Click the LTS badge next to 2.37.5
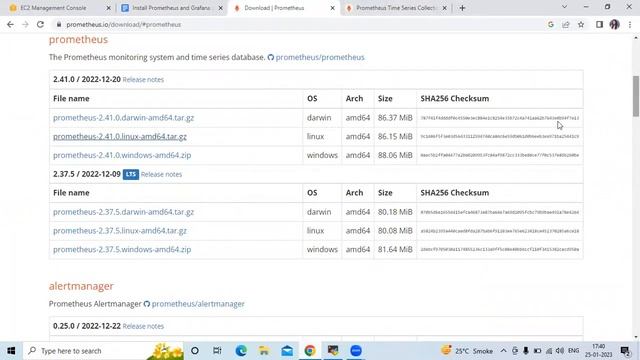640x360 pixels. 131,174
